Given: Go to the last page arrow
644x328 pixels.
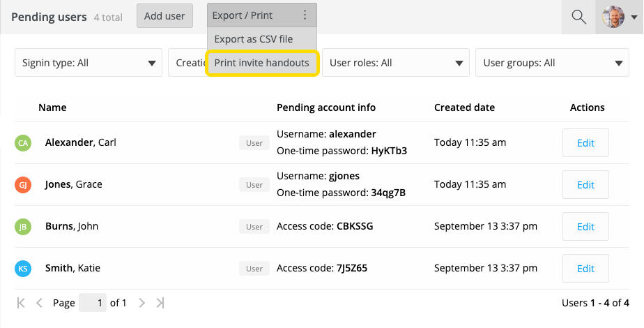Looking at the screenshot, I should click(160, 303).
